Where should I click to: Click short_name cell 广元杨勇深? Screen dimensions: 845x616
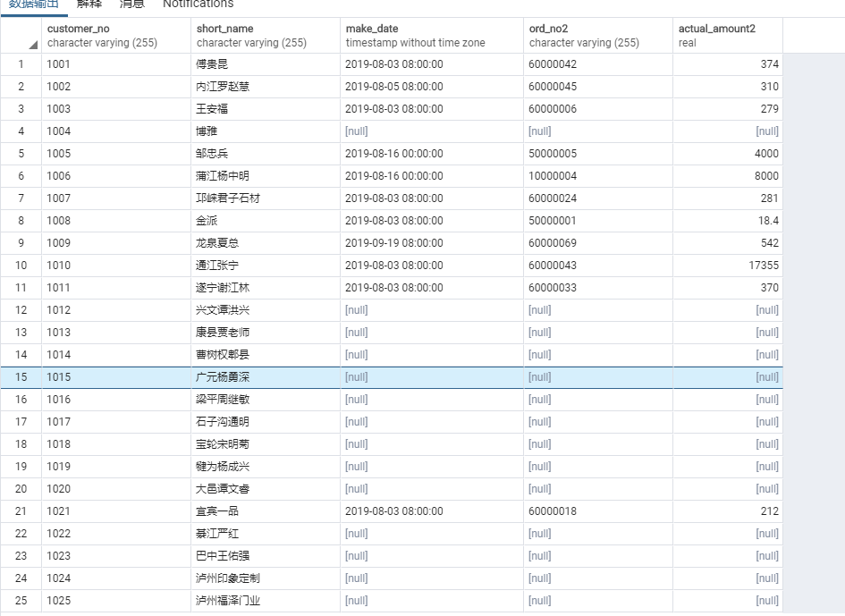point(266,377)
